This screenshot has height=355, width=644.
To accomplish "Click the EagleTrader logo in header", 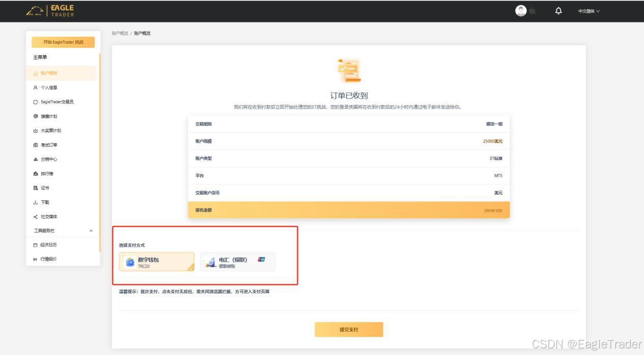I will pyautogui.click(x=50, y=11).
